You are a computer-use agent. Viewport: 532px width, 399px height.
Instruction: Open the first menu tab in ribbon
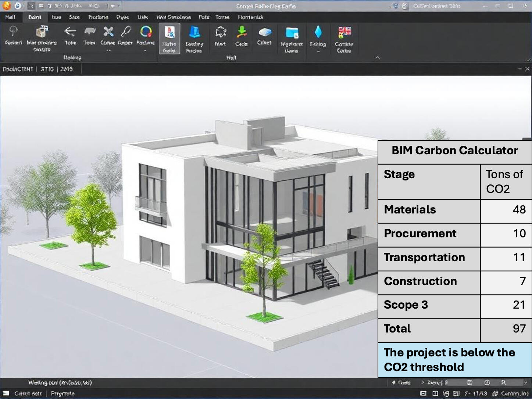(x=10, y=17)
